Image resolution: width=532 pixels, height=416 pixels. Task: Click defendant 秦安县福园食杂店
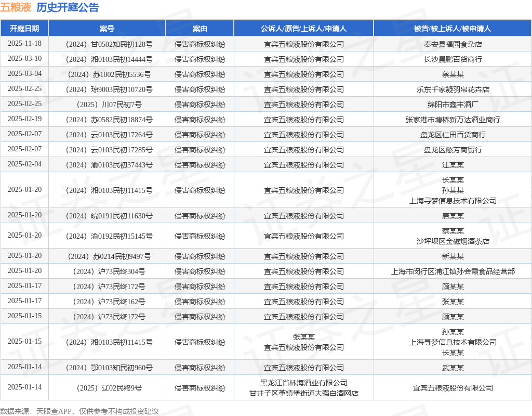point(453,45)
